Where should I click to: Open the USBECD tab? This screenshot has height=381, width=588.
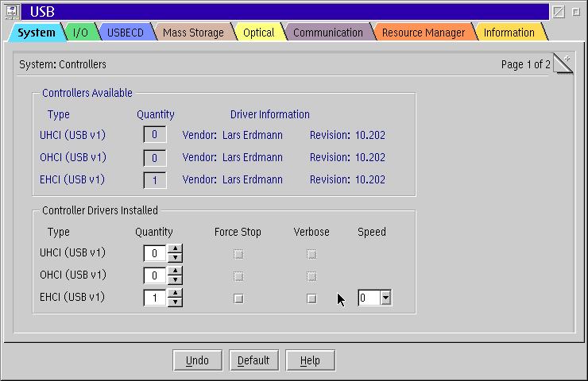(126, 33)
